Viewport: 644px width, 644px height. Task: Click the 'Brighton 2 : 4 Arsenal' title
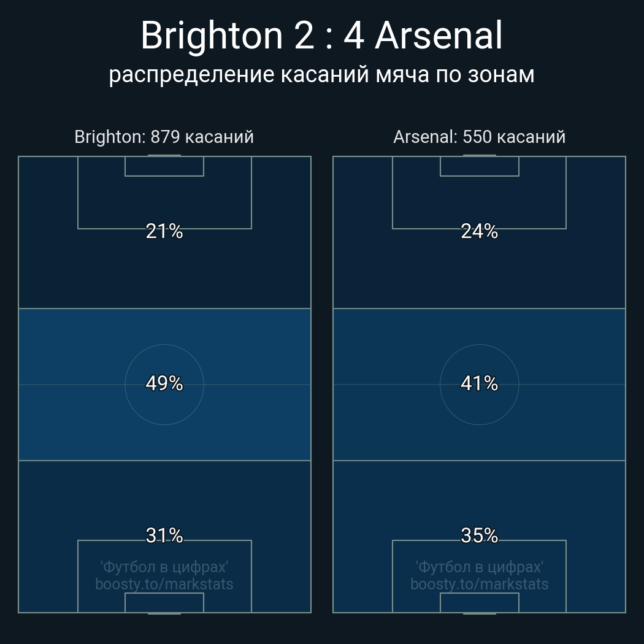321,35
